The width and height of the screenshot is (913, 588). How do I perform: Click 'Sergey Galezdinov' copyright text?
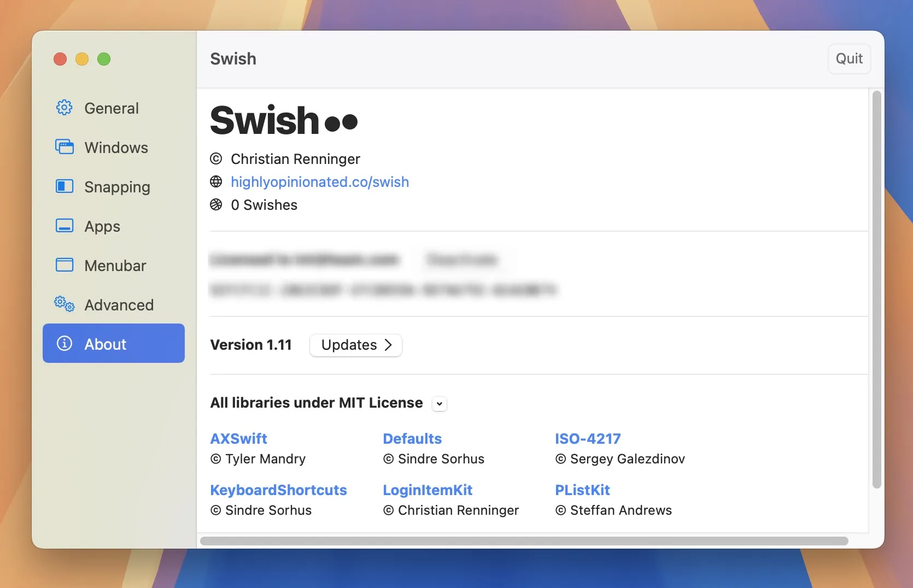[628, 459]
